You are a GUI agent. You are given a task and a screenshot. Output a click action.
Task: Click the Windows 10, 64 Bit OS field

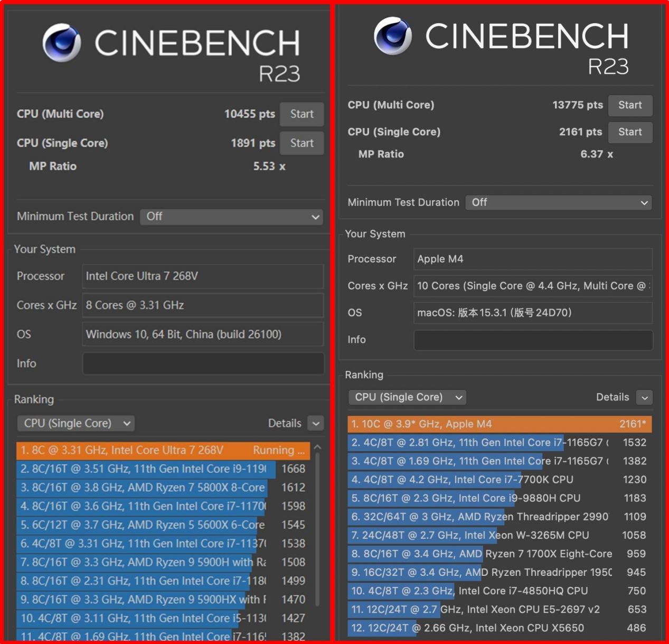pos(203,334)
